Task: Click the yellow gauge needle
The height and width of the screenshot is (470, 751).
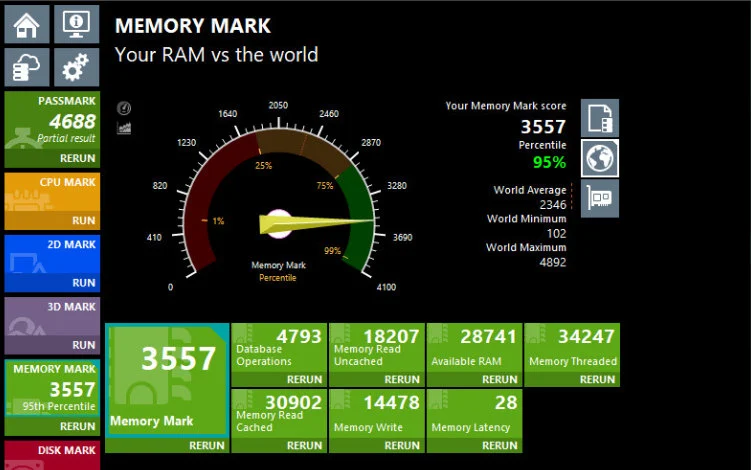Action: click(x=310, y=222)
